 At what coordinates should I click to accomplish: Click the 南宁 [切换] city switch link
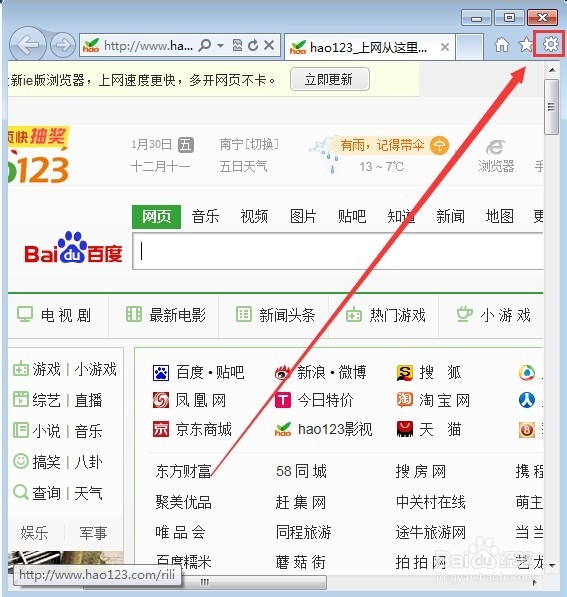point(249,144)
